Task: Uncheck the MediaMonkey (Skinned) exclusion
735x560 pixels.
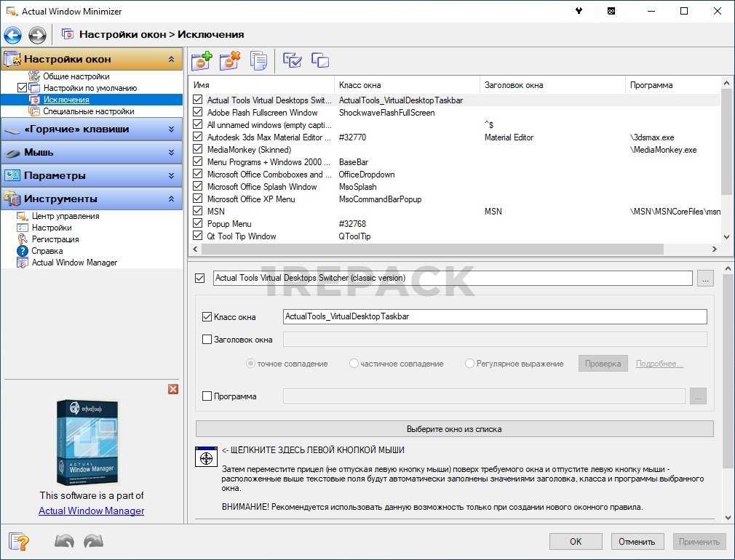Action: click(197, 150)
